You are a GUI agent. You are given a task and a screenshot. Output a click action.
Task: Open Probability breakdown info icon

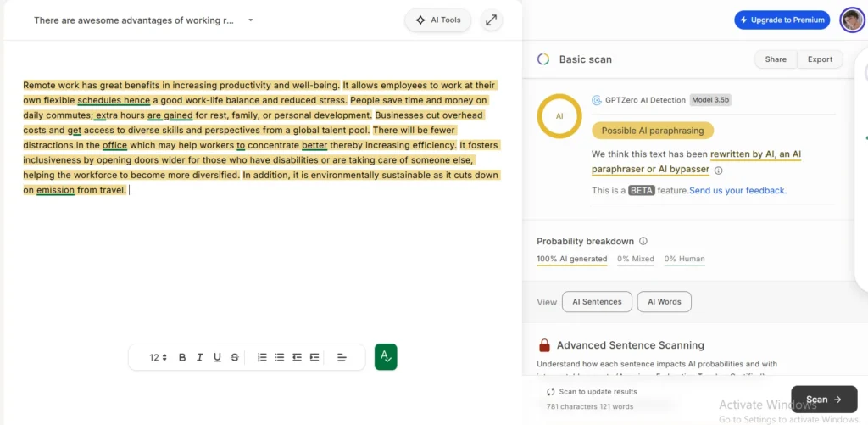643,241
